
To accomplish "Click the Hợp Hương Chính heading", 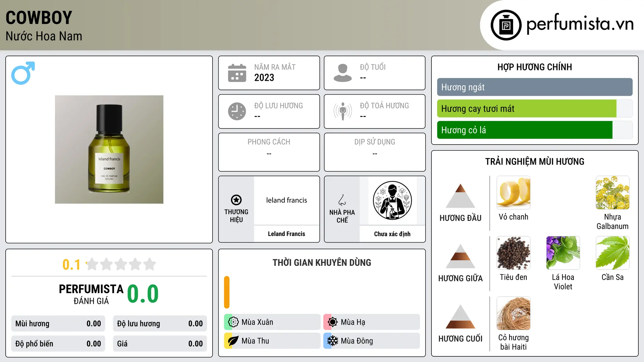I will click(x=535, y=67).
